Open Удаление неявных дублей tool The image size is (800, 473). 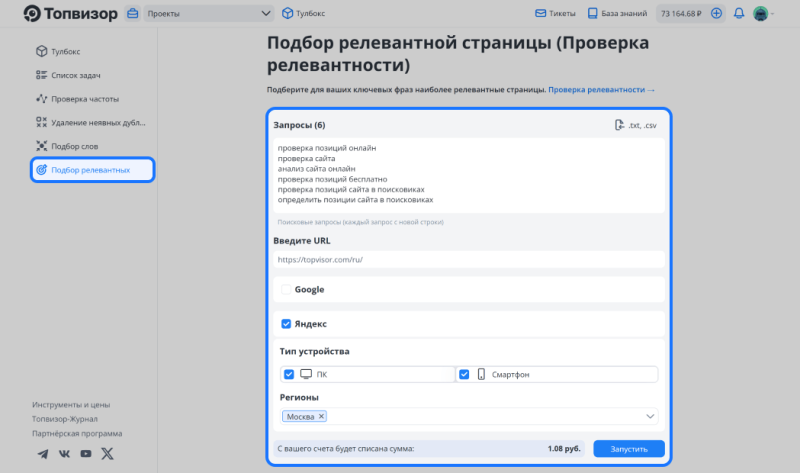(x=92, y=122)
